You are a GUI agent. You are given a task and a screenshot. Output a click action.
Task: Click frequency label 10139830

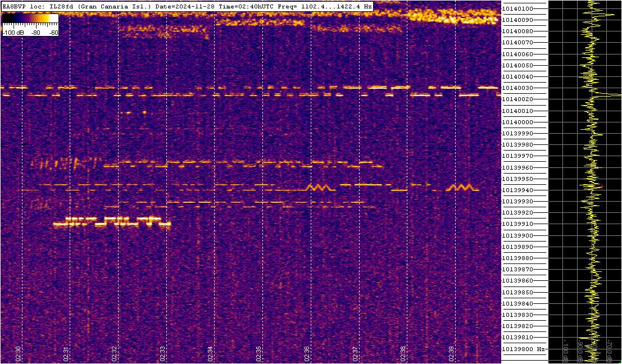point(517,315)
